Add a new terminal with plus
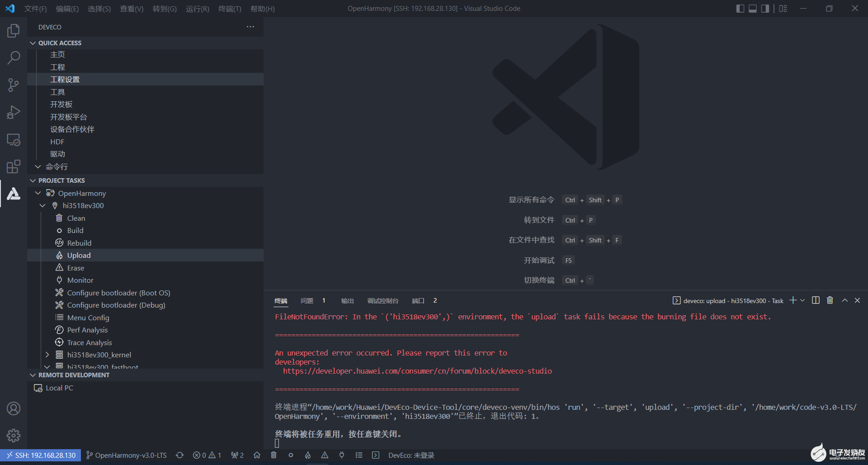This screenshot has height=465, width=868. [793, 300]
